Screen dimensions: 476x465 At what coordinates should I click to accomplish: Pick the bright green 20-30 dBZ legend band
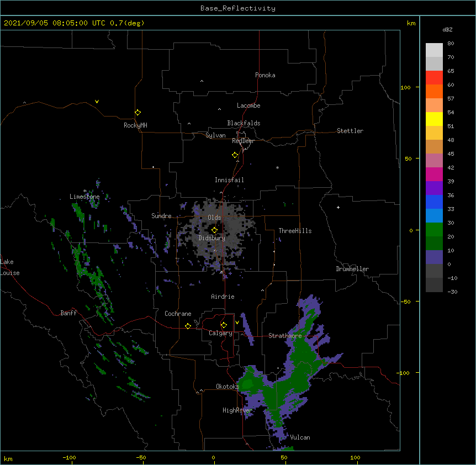click(434, 230)
